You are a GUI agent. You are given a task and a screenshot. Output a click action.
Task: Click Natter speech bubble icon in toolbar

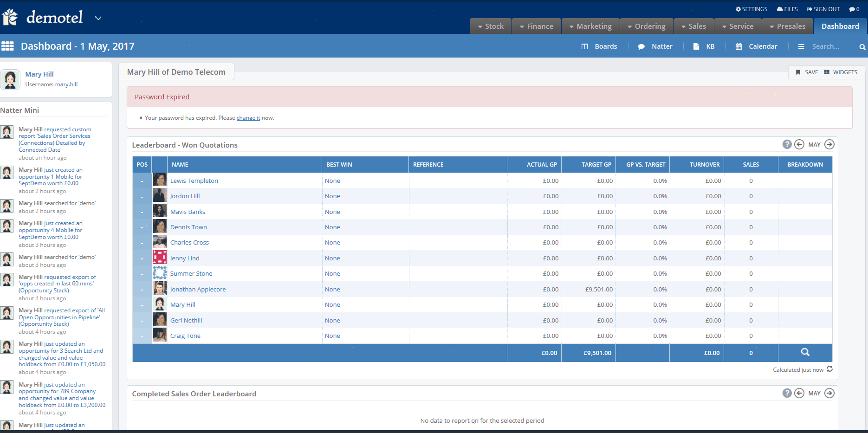pyautogui.click(x=641, y=47)
